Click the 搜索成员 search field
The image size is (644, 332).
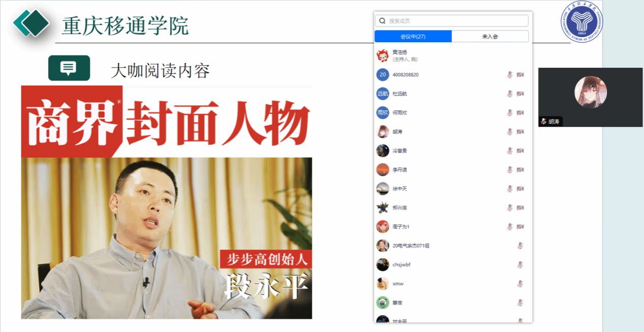point(452,21)
